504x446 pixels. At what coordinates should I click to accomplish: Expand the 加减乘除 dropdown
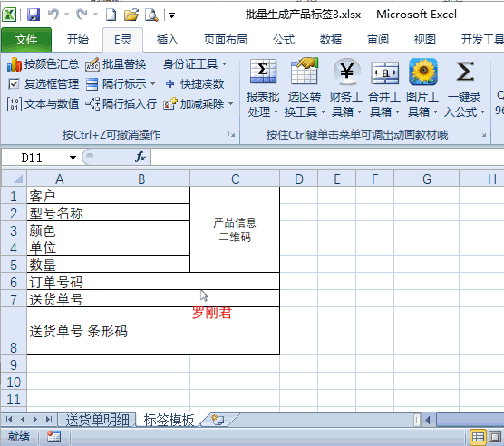tap(231, 103)
